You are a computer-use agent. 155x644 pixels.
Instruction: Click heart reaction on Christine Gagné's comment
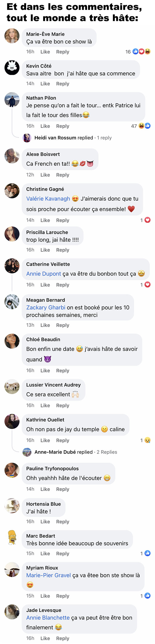[x=148, y=220]
